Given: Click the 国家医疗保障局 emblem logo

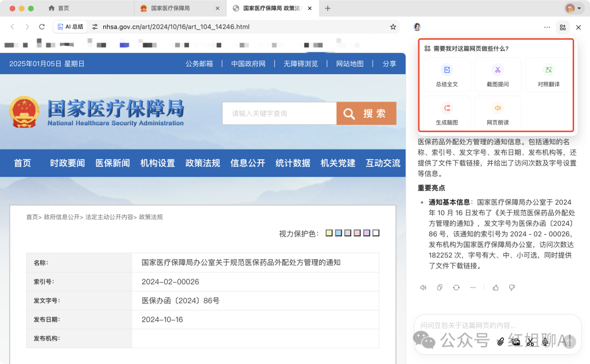Looking at the screenshot, I should coord(24,112).
